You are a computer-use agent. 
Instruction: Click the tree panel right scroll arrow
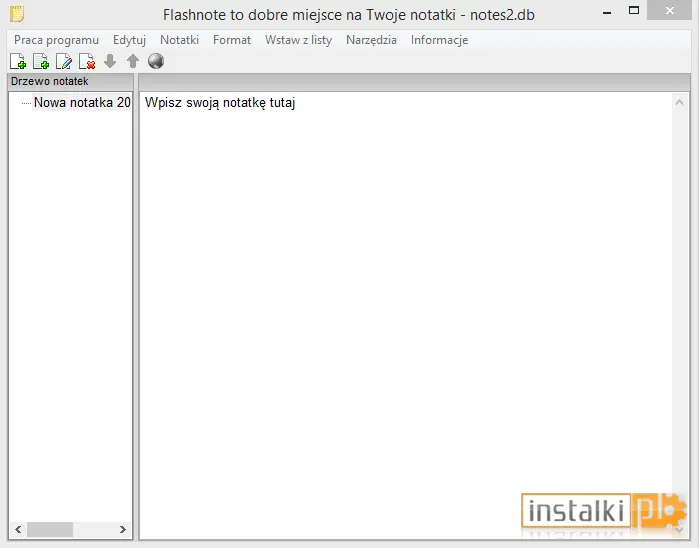click(123, 529)
